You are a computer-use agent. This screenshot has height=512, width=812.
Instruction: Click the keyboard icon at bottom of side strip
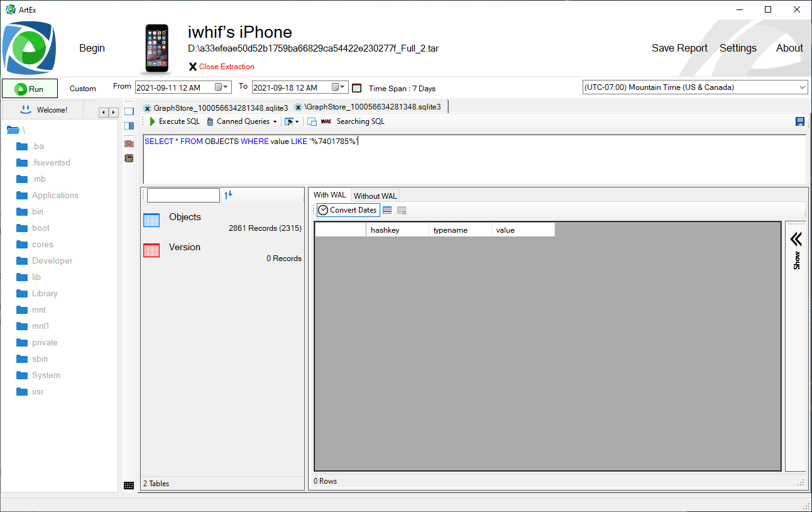(129, 485)
